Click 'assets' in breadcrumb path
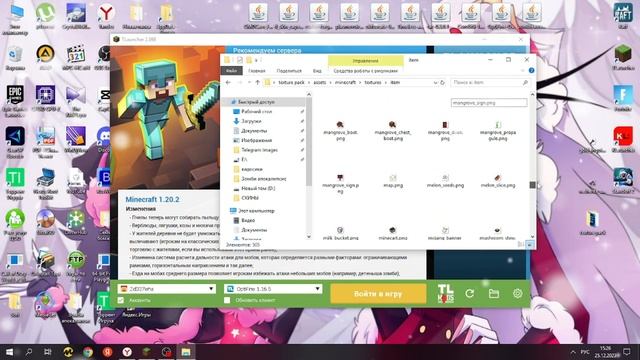Viewport: 640px width, 360px height. coord(320,82)
